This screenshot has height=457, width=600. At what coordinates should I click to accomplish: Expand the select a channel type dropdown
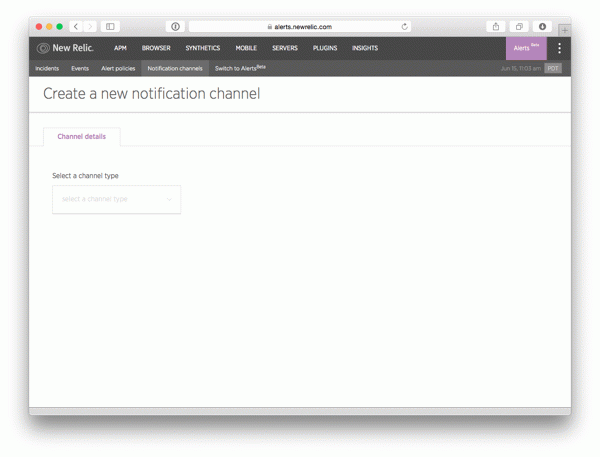pos(117,199)
